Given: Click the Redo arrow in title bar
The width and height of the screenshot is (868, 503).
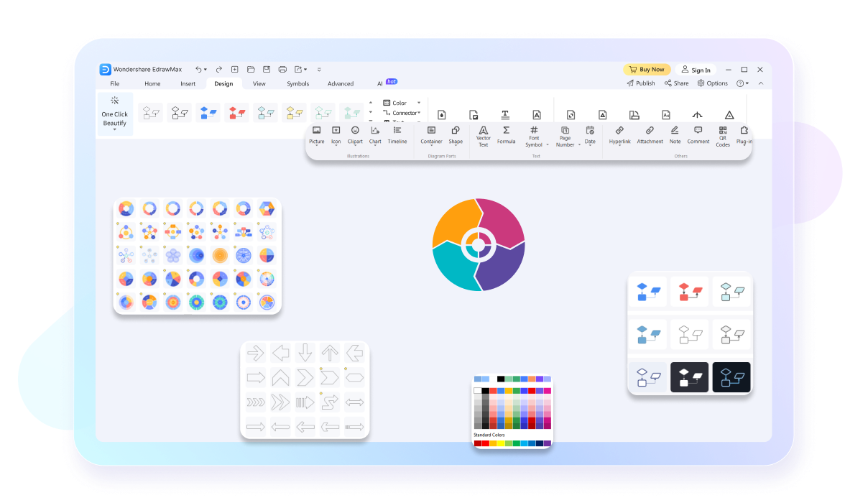Looking at the screenshot, I should click(x=219, y=69).
